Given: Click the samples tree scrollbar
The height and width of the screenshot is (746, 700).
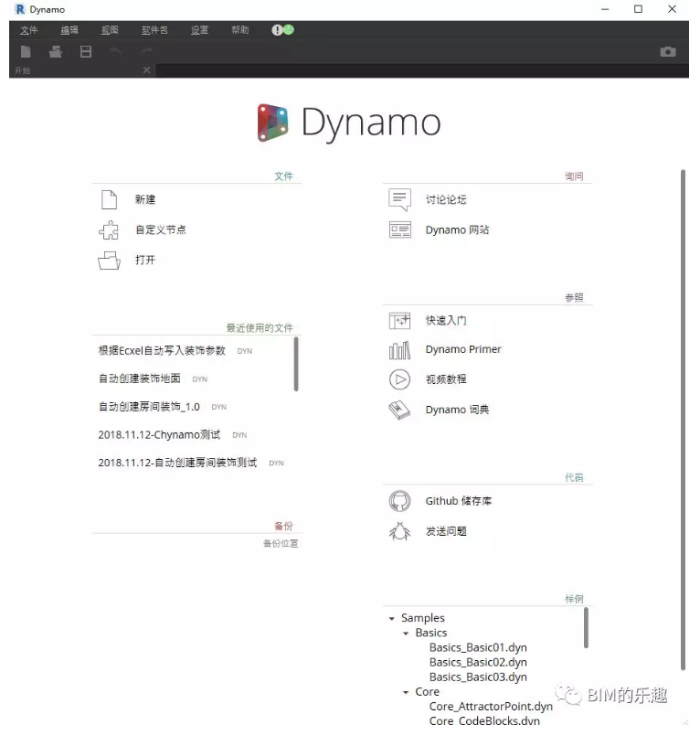Looking at the screenshot, I should tap(586, 628).
